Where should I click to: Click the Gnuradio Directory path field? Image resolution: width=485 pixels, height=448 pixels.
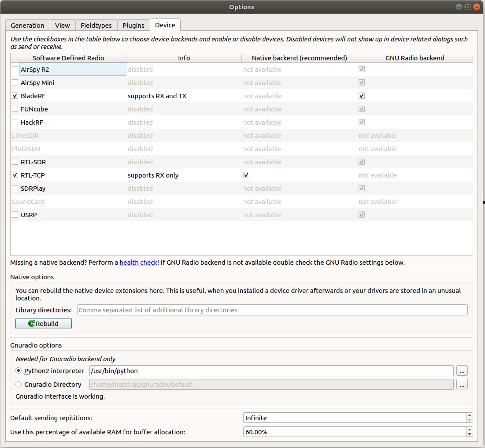pyautogui.click(x=272, y=384)
